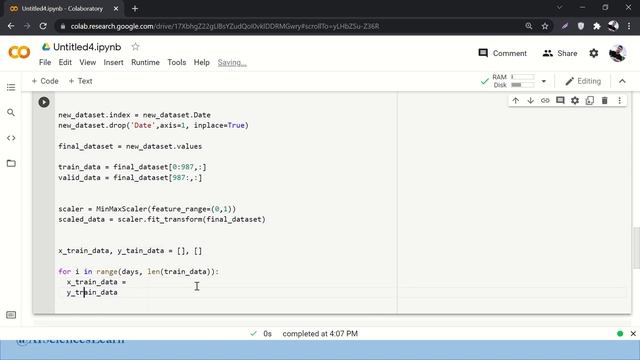Click 'final_dataset = new_dataset.values' line

(130, 147)
